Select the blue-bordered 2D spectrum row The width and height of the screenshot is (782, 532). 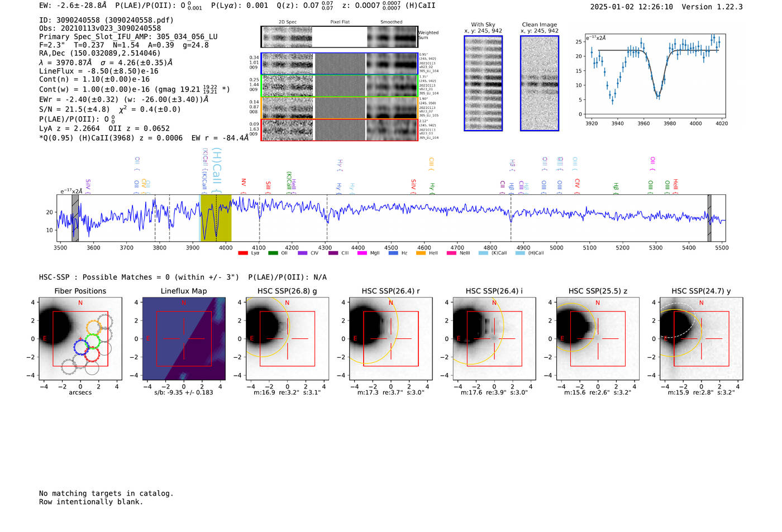(x=340, y=64)
